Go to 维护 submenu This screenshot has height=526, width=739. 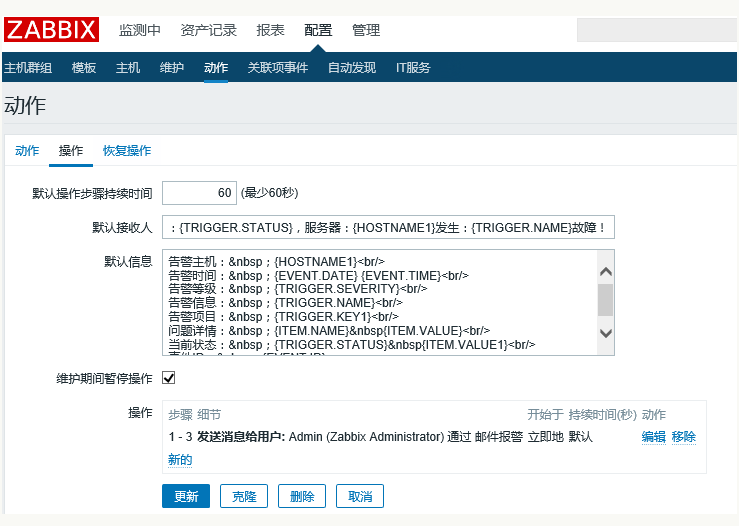pyautogui.click(x=172, y=68)
